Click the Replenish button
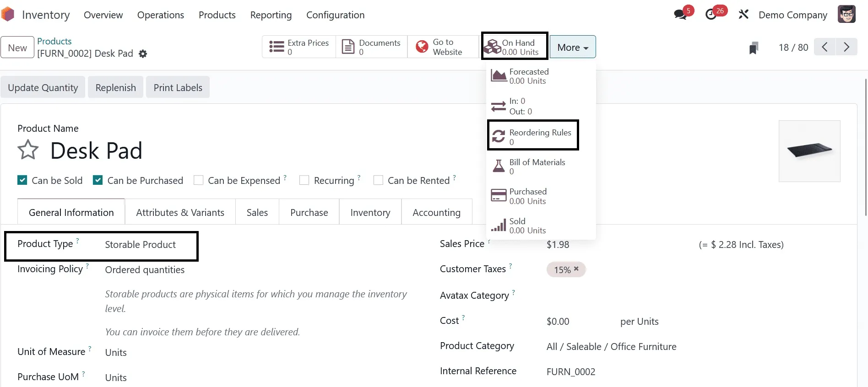868x387 pixels. point(116,87)
